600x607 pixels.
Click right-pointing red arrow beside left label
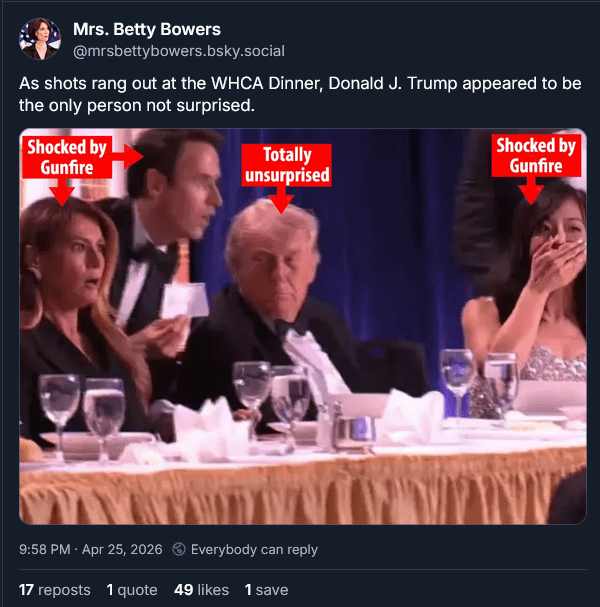(x=126, y=153)
